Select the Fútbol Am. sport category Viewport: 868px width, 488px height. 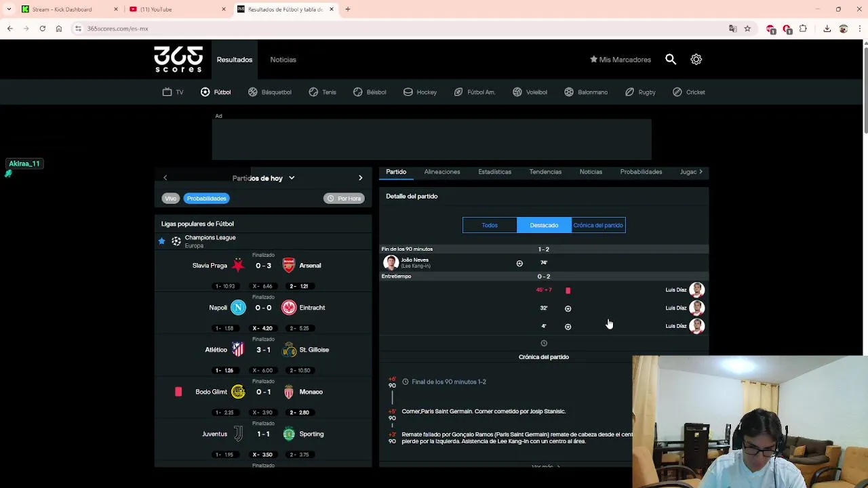pyautogui.click(x=475, y=92)
